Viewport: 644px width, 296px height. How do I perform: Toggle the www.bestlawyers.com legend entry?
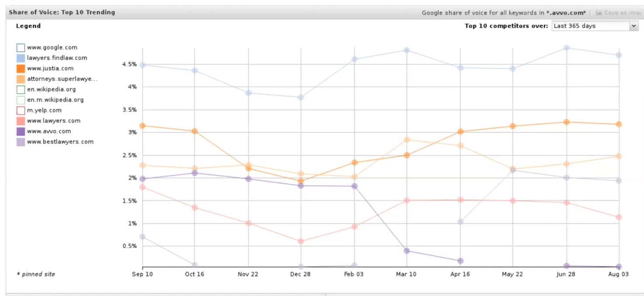(21, 142)
